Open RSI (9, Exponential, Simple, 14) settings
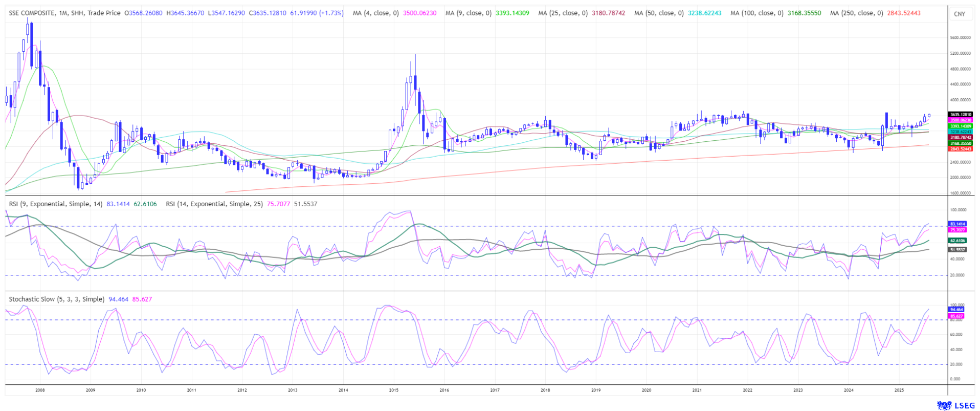The width and height of the screenshot is (980, 411). 56,204
